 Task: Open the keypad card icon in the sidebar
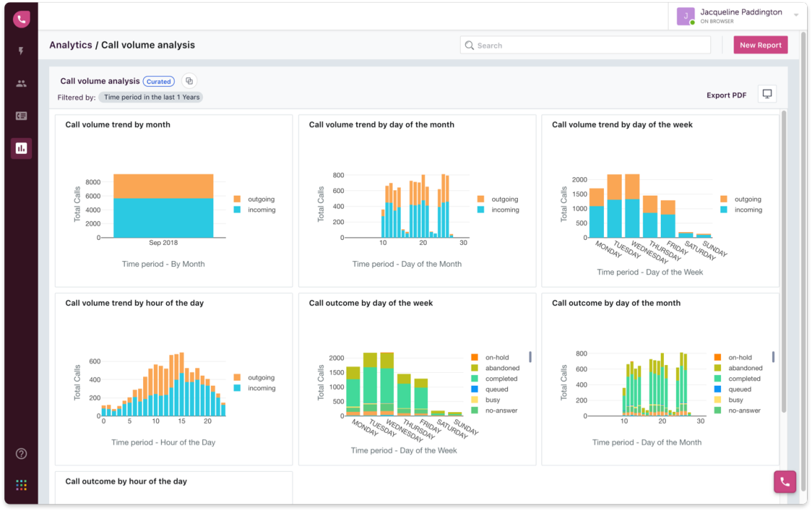click(21, 115)
